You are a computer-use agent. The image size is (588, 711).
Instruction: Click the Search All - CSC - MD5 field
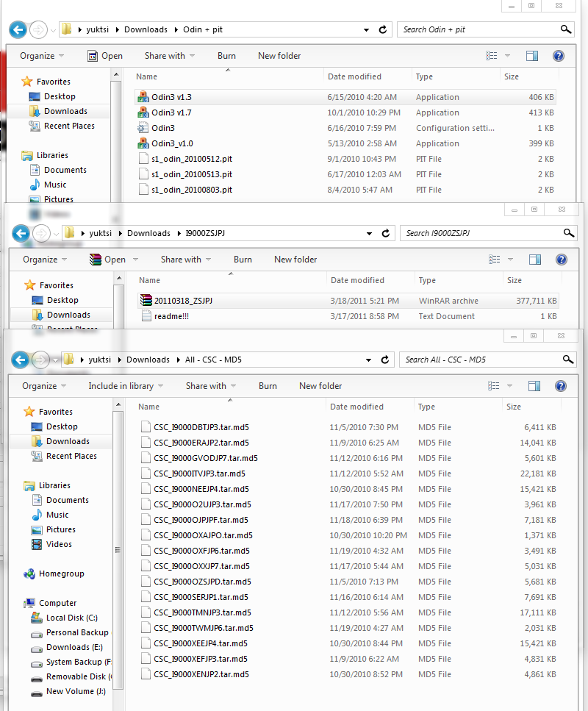tap(479, 360)
